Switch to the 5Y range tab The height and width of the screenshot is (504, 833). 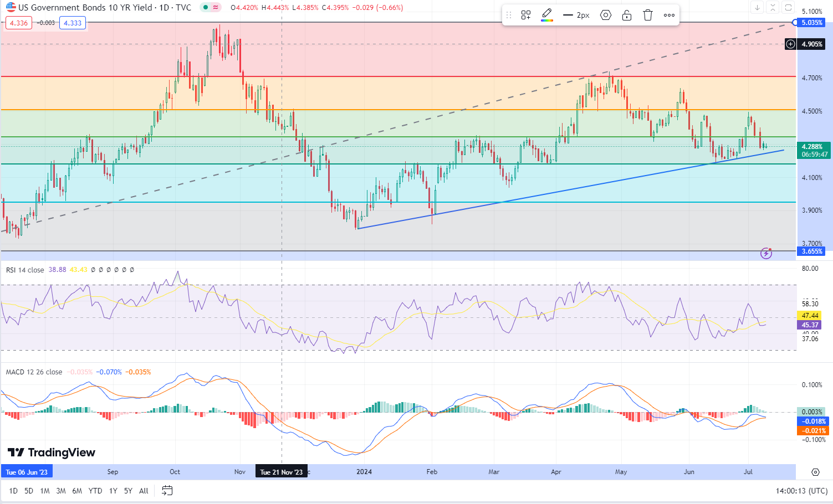127,491
